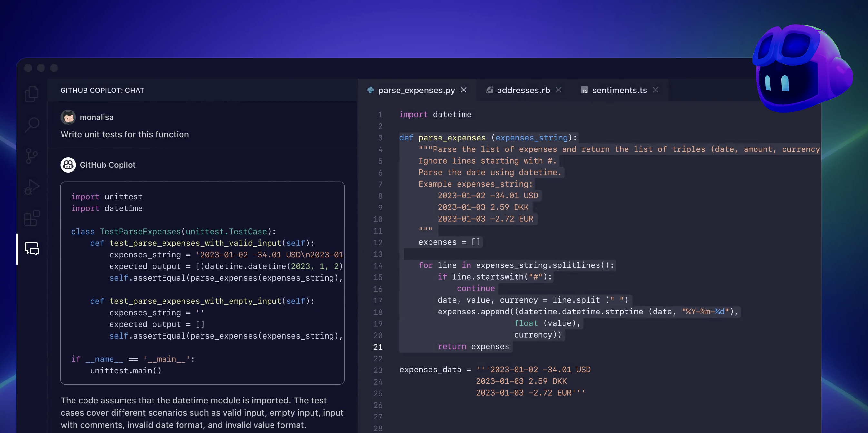Click 'Ignore lines starting with #.' docstring line
The image size is (868, 433).
pos(487,161)
